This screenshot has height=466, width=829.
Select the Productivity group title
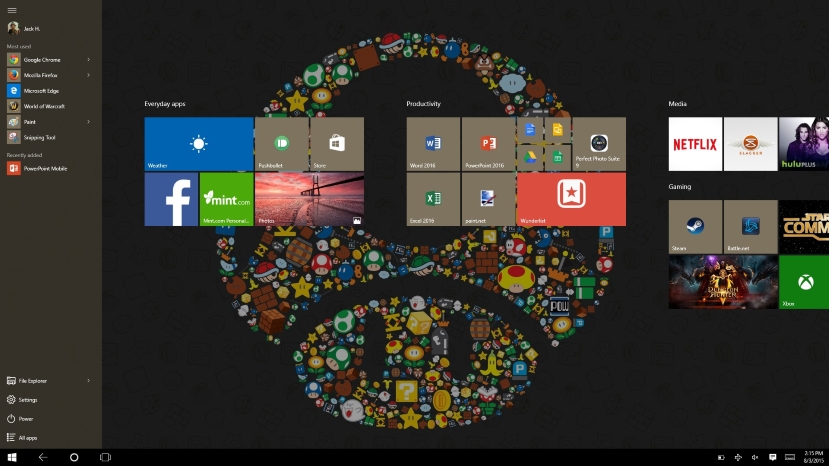click(x=423, y=104)
